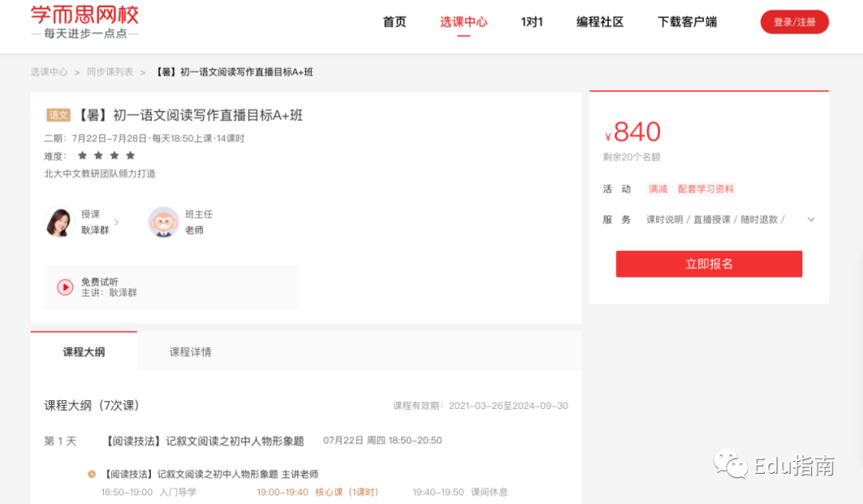Click the WeChat icon near Edu指南
The image size is (863, 504).
coord(730,464)
